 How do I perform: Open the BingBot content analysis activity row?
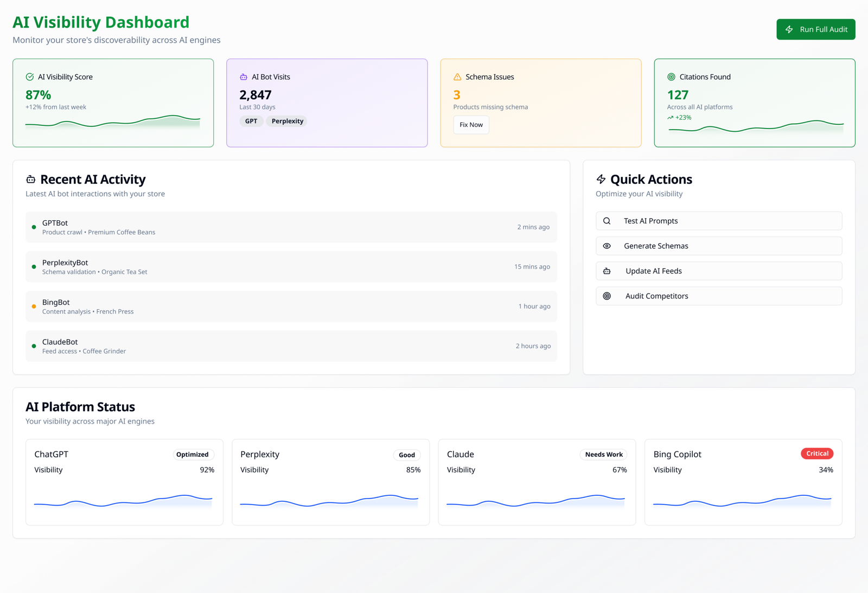click(291, 307)
